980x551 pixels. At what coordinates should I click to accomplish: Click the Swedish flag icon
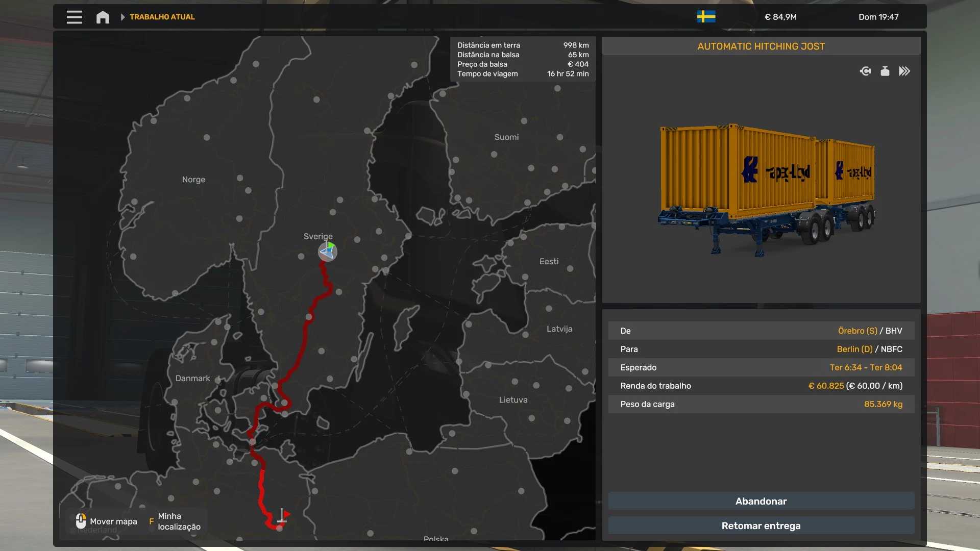click(706, 17)
